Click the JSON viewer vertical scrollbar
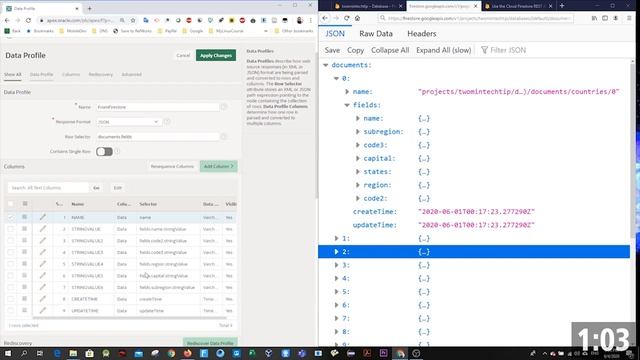Image resolution: width=640 pixels, height=360 pixels. tap(633, 151)
